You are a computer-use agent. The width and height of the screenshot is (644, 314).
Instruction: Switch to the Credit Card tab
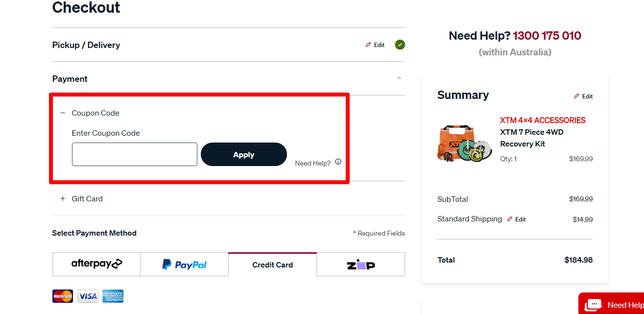(272, 264)
